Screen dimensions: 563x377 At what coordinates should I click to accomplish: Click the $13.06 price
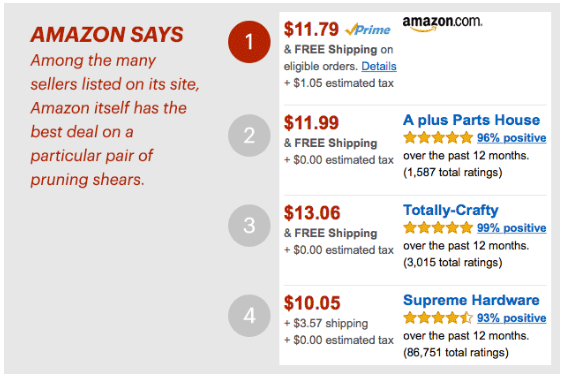click(312, 213)
